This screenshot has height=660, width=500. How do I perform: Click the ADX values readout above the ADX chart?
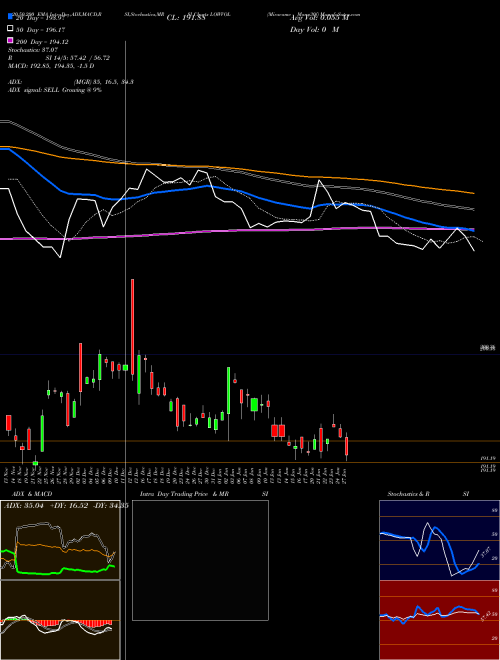pos(66,505)
